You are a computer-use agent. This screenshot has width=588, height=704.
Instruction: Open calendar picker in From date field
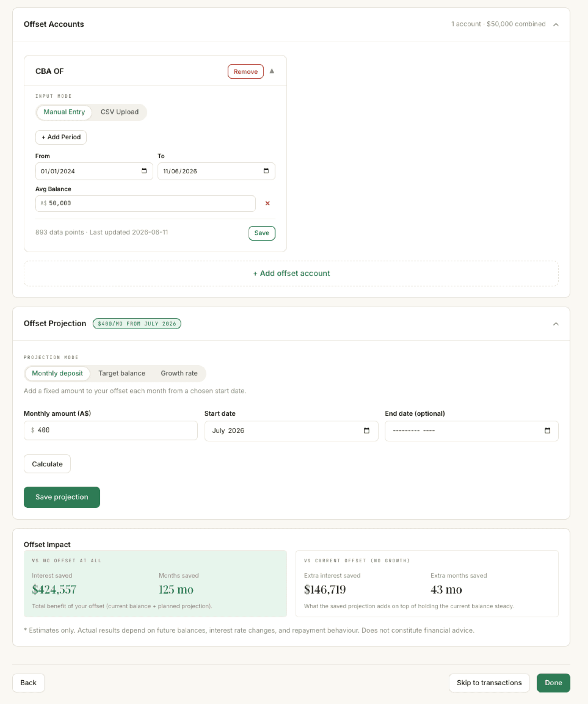pos(144,171)
